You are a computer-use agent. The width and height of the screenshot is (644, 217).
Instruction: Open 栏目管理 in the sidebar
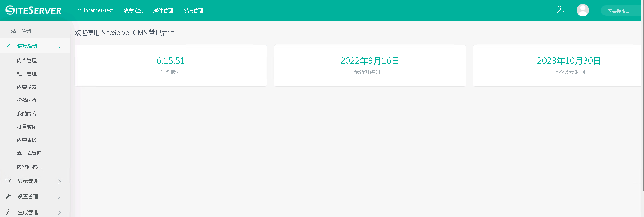click(27, 74)
